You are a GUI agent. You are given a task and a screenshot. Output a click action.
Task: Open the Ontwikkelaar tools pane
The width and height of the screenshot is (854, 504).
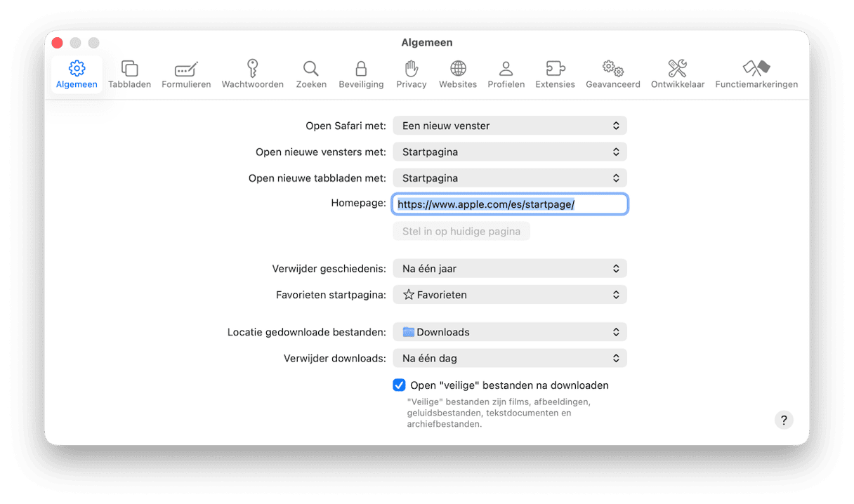pyautogui.click(x=678, y=74)
